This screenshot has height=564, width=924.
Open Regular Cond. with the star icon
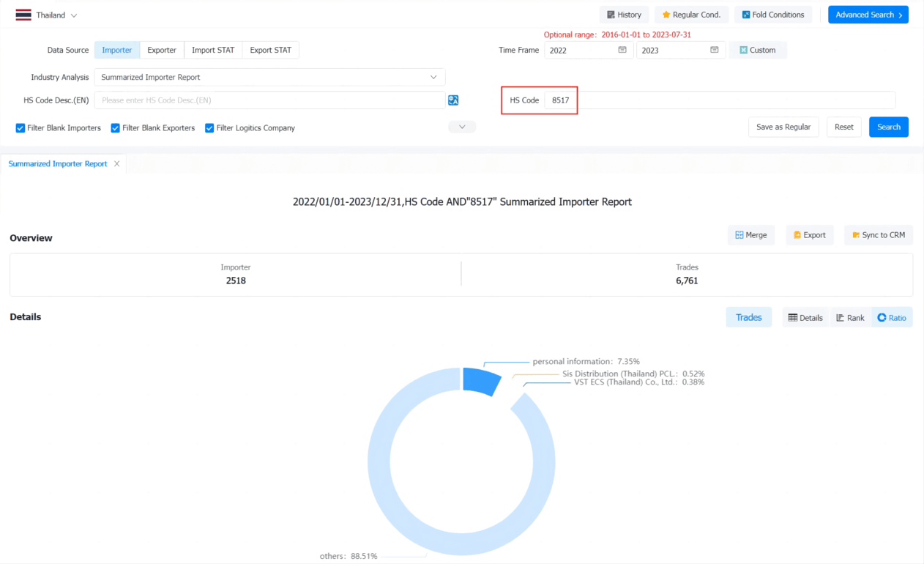point(691,15)
